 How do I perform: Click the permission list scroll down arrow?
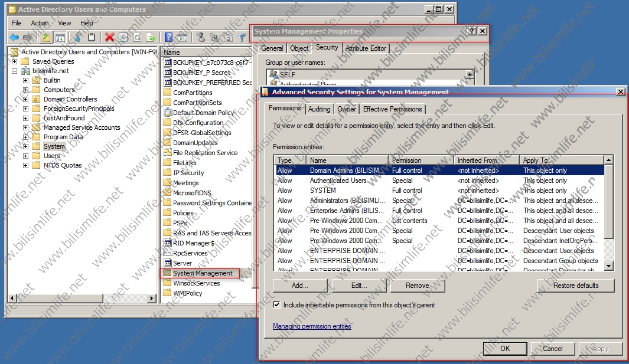[608, 265]
